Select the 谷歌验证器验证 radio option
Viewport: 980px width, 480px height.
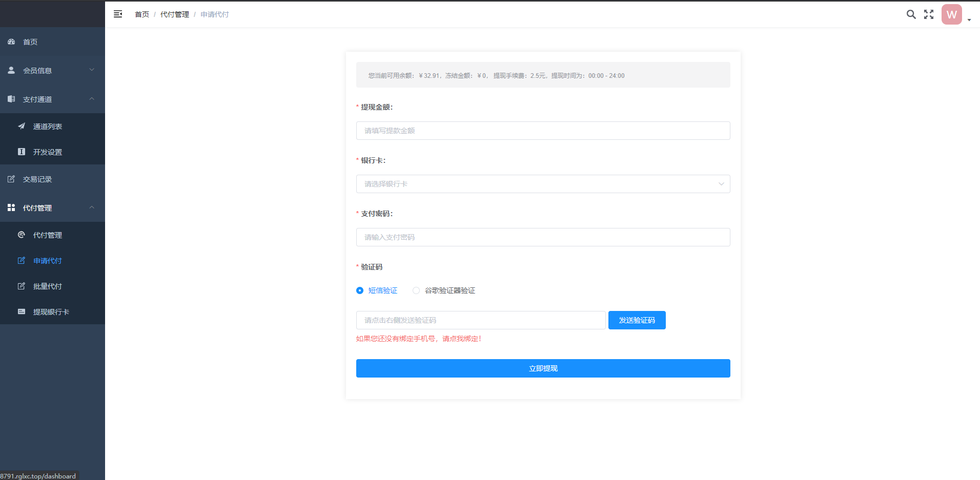point(416,290)
